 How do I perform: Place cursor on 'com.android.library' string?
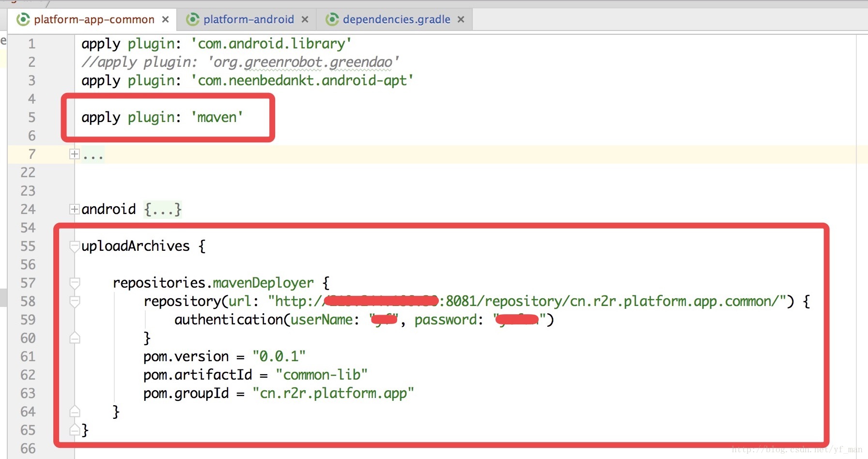[271, 44]
